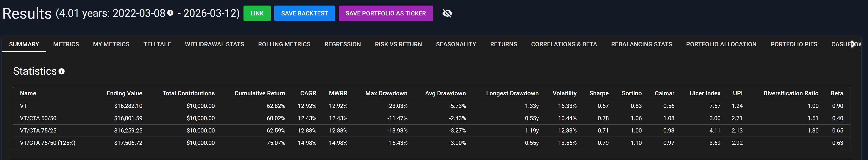This screenshot has width=868, height=160.
Task: Click the Max Drawdown column header
Action: point(386,93)
